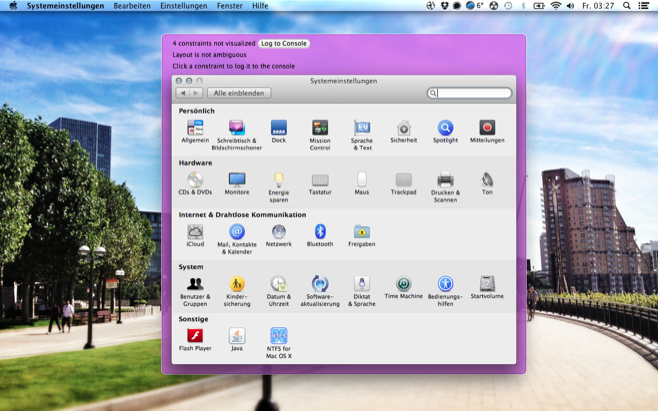Open the Wi-Fi status menu
658x411 pixels.
[x=556, y=6]
